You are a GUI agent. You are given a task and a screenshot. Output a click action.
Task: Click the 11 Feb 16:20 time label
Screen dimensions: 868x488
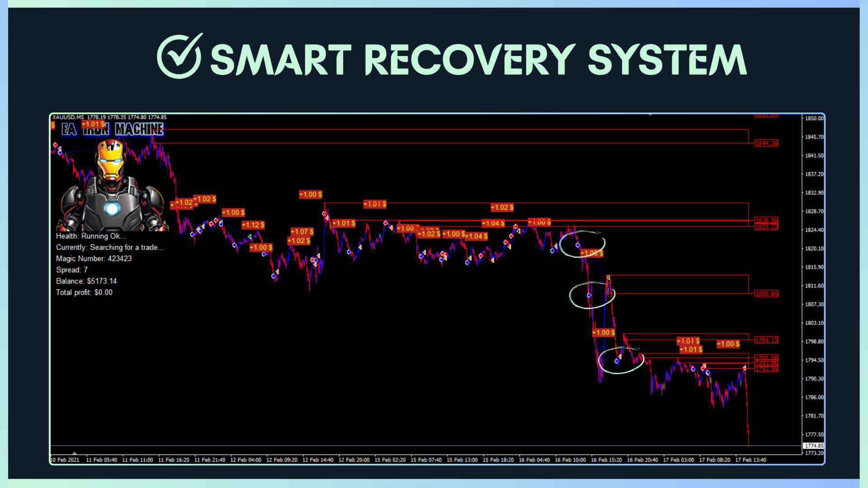point(174,460)
